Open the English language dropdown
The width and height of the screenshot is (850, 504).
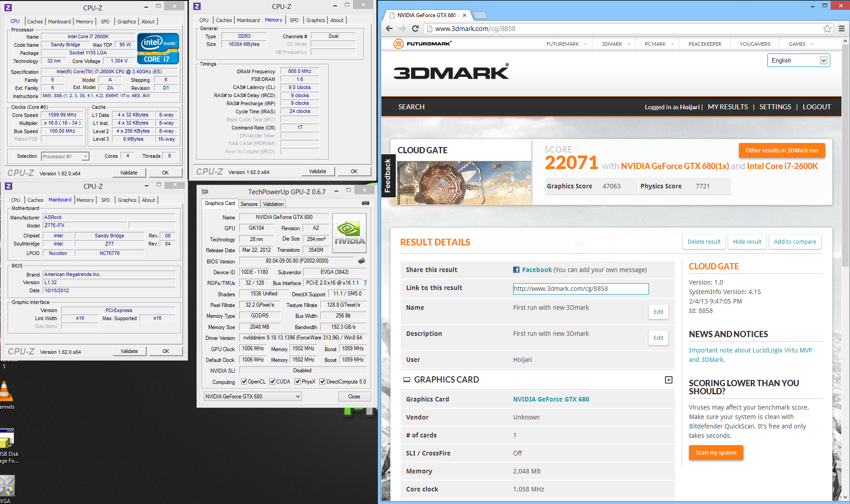(798, 60)
